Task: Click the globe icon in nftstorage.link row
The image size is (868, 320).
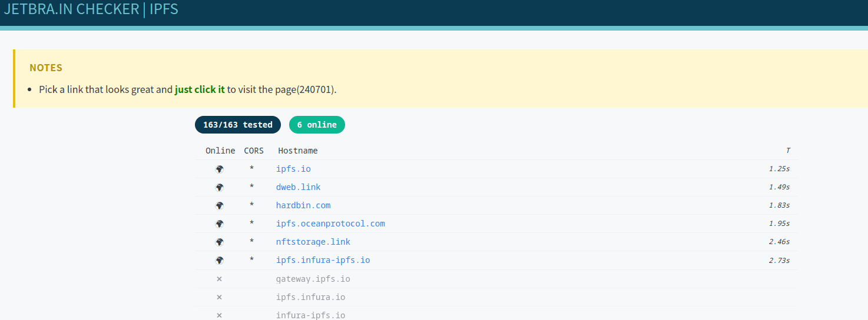Action: (220, 242)
